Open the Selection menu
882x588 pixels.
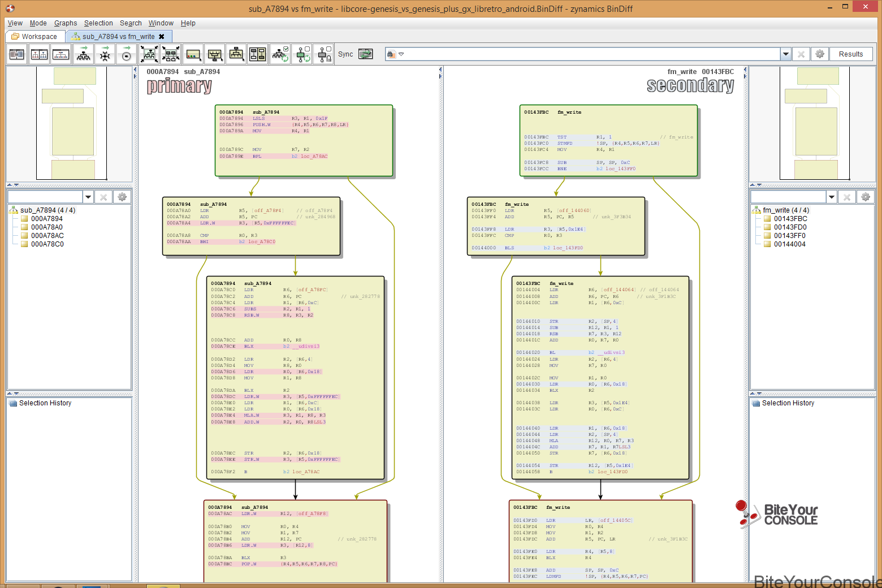coord(98,23)
